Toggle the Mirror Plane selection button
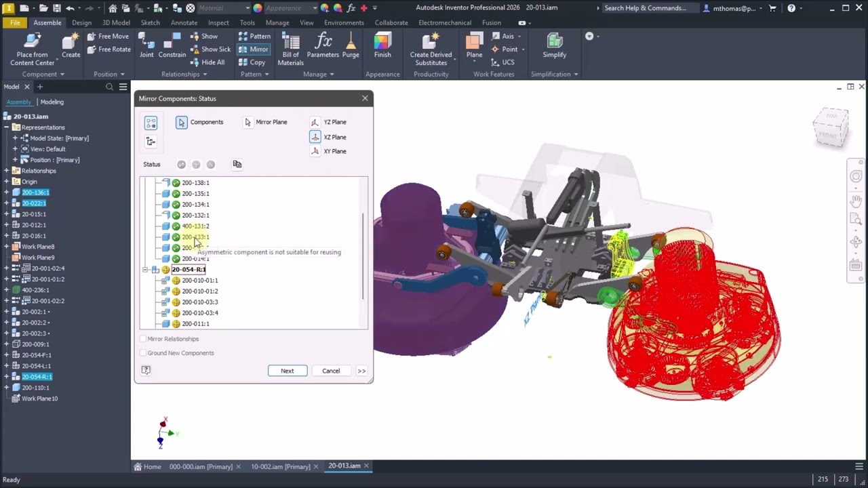This screenshot has height=488, width=868. (248, 122)
